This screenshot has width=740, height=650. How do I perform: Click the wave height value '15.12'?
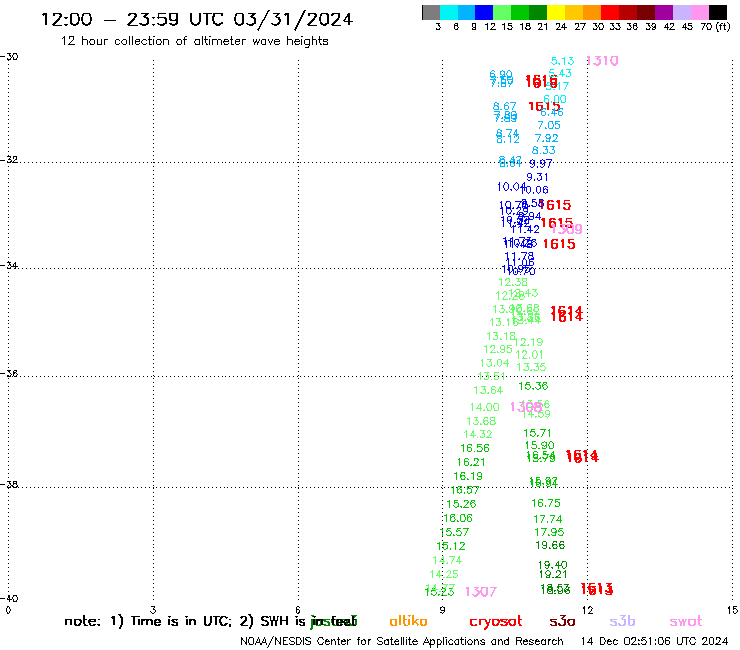(x=451, y=546)
